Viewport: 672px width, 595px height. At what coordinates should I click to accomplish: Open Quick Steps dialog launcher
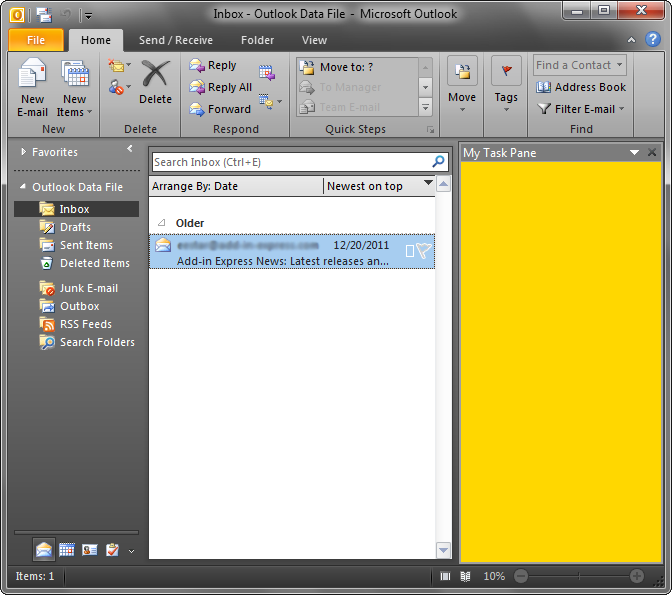pos(430,129)
